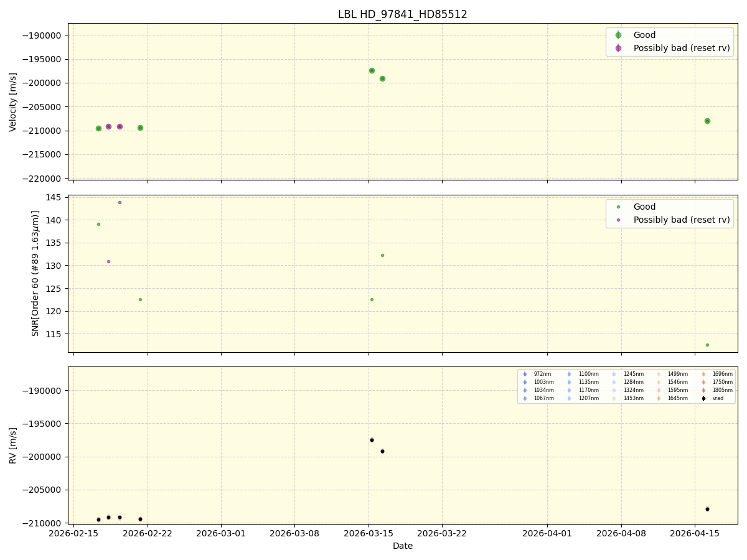Click the 1499nm legend entry
This screenshot has width=747, height=560.
(x=672, y=374)
